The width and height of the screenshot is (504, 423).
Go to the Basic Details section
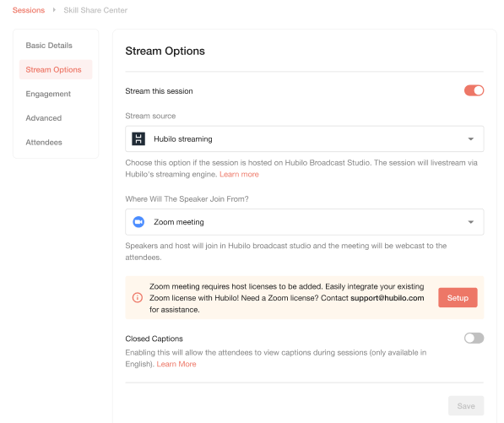coord(49,46)
